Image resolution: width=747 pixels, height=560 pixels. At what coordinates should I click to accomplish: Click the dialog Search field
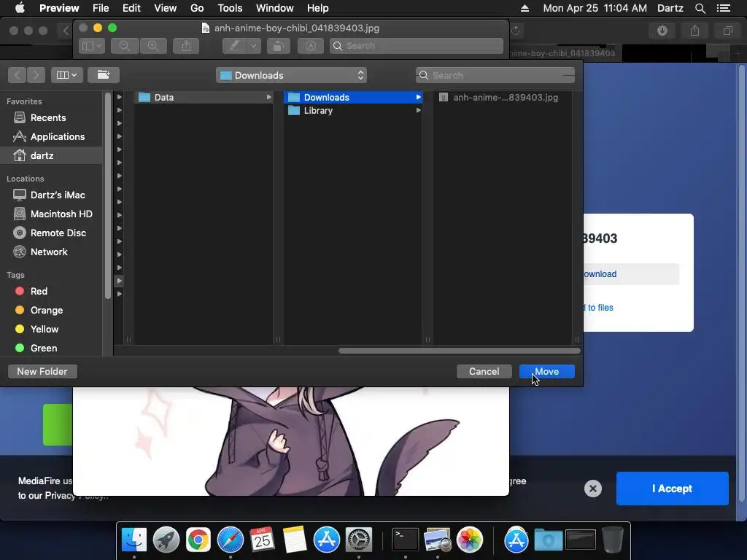click(495, 75)
